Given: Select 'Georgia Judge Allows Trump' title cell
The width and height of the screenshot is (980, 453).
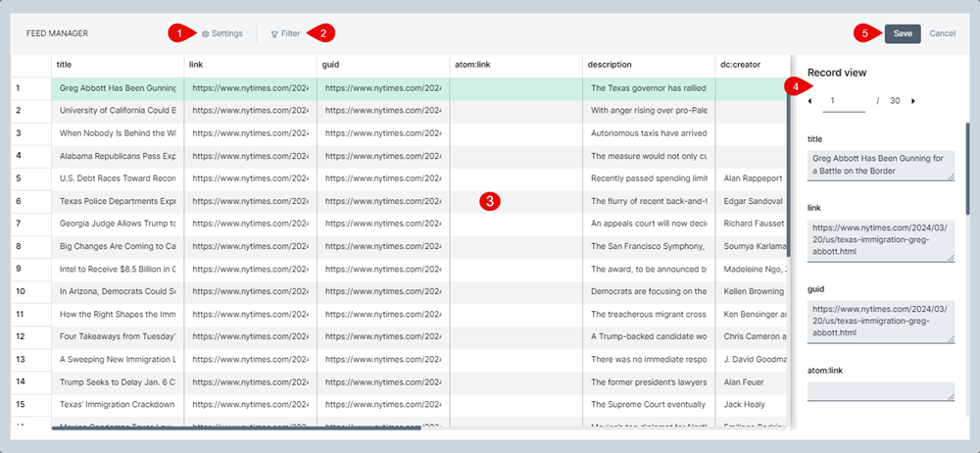Looking at the screenshot, I should pyautogui.click(x=118, y=224).
